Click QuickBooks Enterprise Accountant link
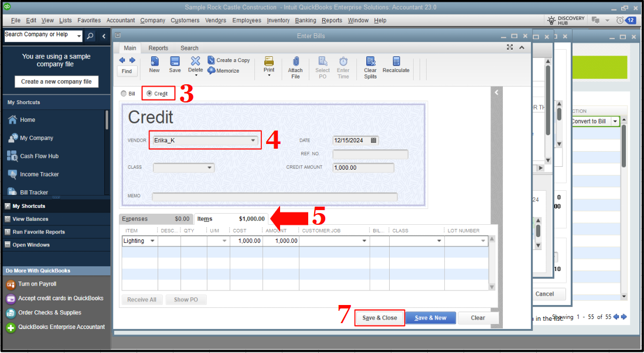Viewport: 644px width, 353px height. click(62, 327)
